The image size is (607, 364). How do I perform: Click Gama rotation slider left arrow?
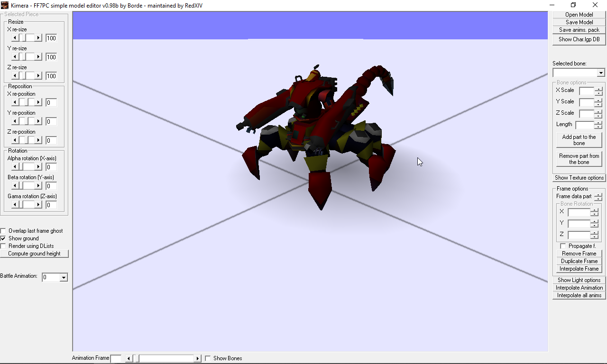click(x=15, y=205)
